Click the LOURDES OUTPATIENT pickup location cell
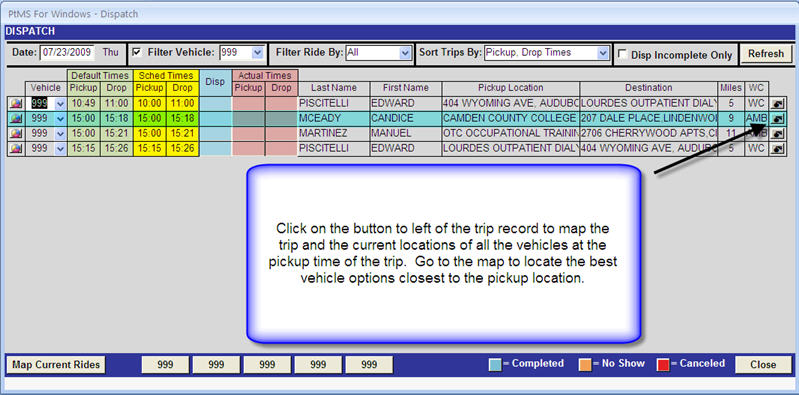 tap(511, 149)
